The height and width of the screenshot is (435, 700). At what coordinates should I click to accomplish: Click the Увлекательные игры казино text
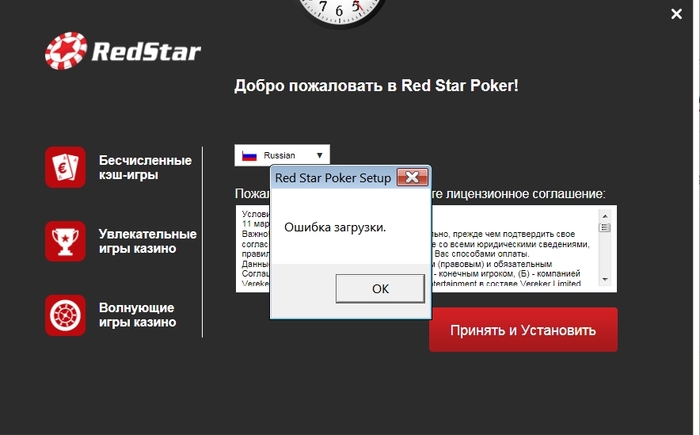coord(148,241)
